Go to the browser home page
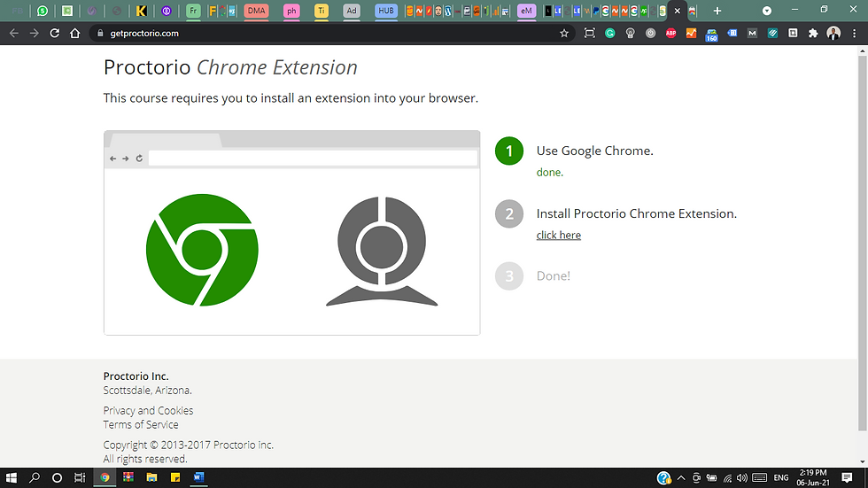The image size is (868, 488). pyautogui.click(x=74, y=33)
